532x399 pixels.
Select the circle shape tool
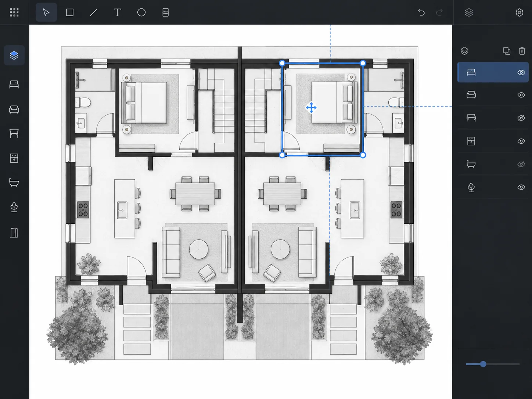click(x=141, y=12)
